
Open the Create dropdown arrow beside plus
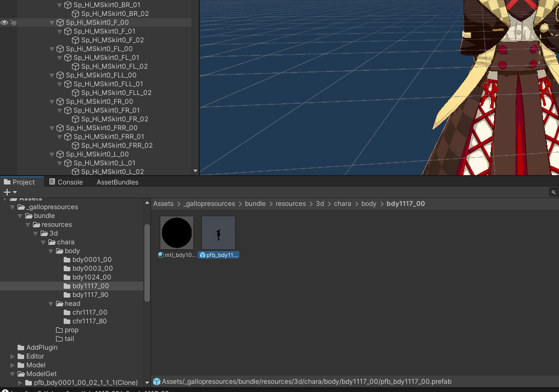pyautogui.click(x=15, y=193)
